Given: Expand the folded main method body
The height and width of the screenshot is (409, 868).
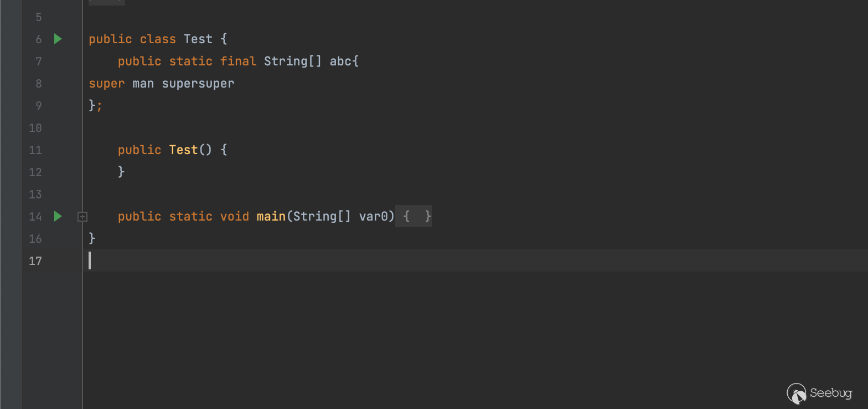Looking at the screenshot, I should pos(82,217).
